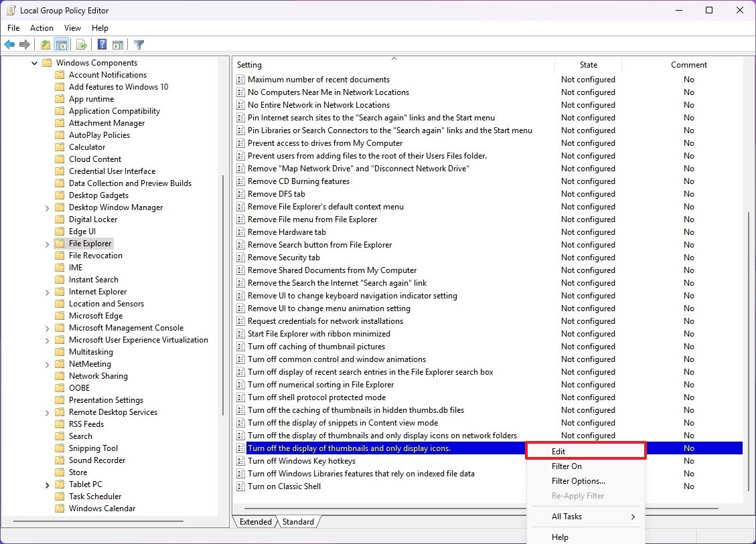
Task: Click the Forward navigation arrow
Action: click(25, 44)
